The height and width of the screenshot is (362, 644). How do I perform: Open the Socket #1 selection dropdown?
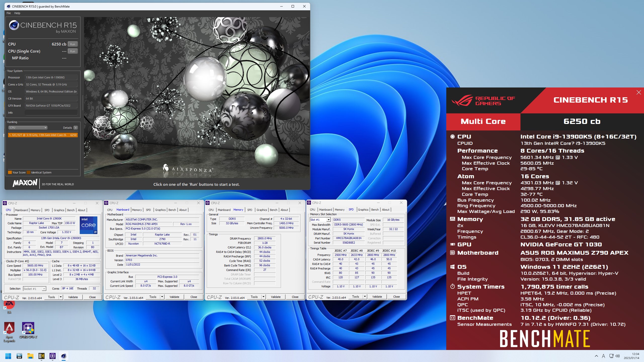tap(35, 289)
